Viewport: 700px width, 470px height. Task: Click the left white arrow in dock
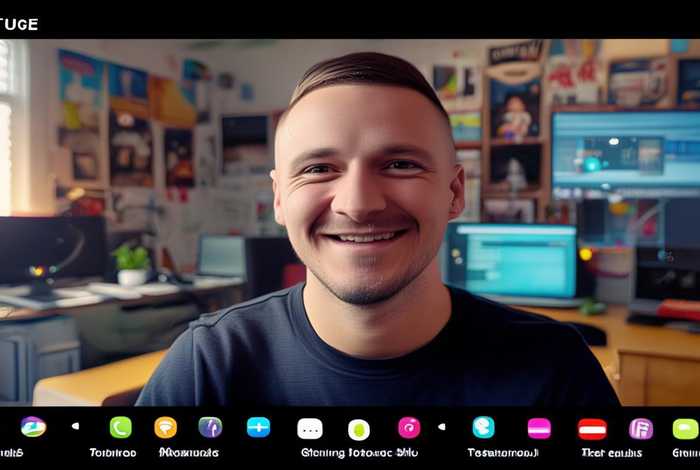pos(75,426)
